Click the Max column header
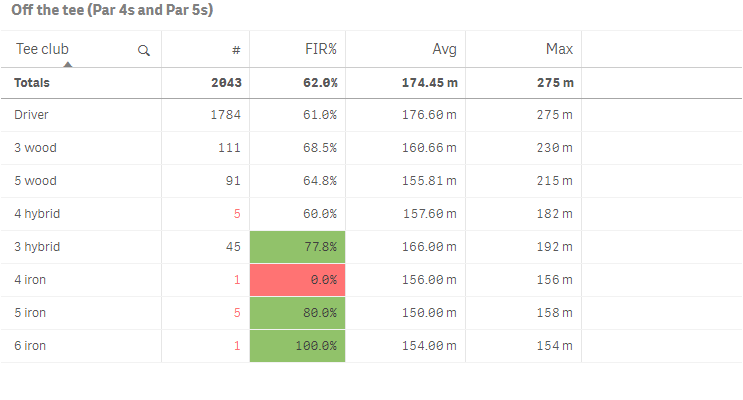 click(559, 49)
